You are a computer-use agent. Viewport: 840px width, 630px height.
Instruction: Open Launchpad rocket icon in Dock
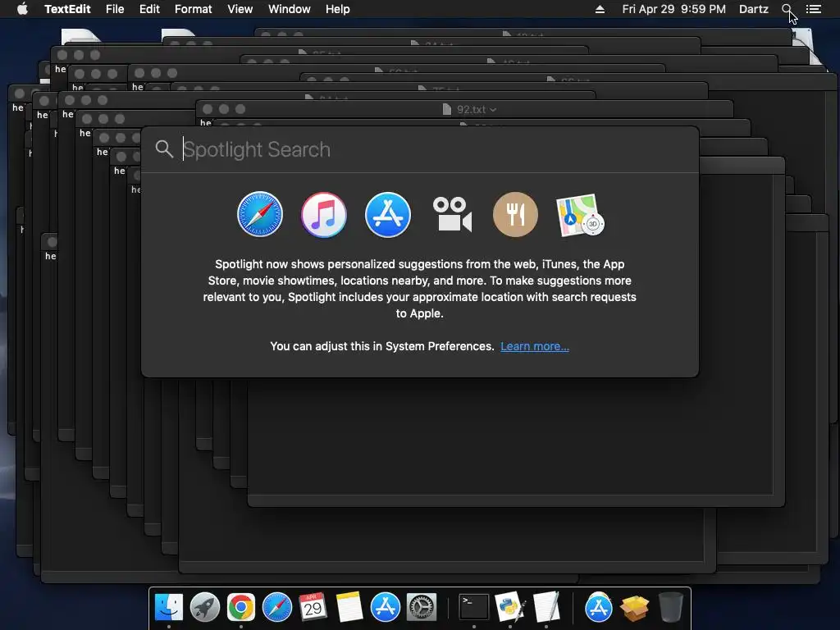(x=204, y=607)
